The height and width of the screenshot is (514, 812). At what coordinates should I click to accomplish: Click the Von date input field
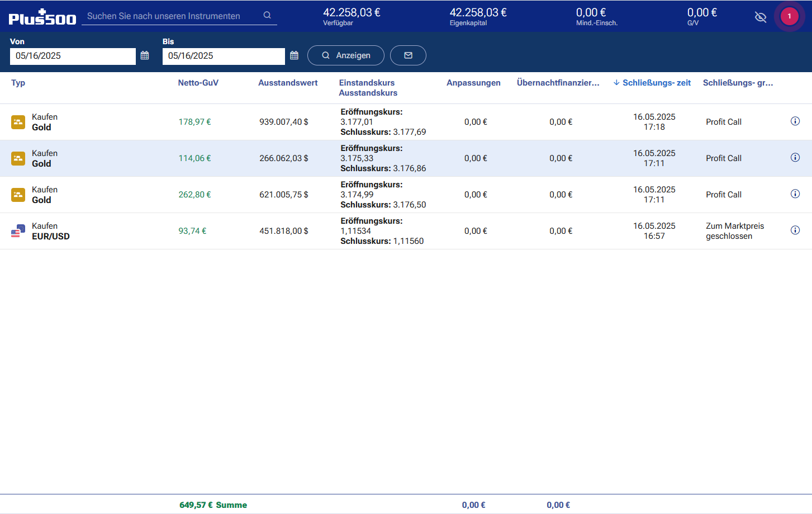[x=73, y=56]
